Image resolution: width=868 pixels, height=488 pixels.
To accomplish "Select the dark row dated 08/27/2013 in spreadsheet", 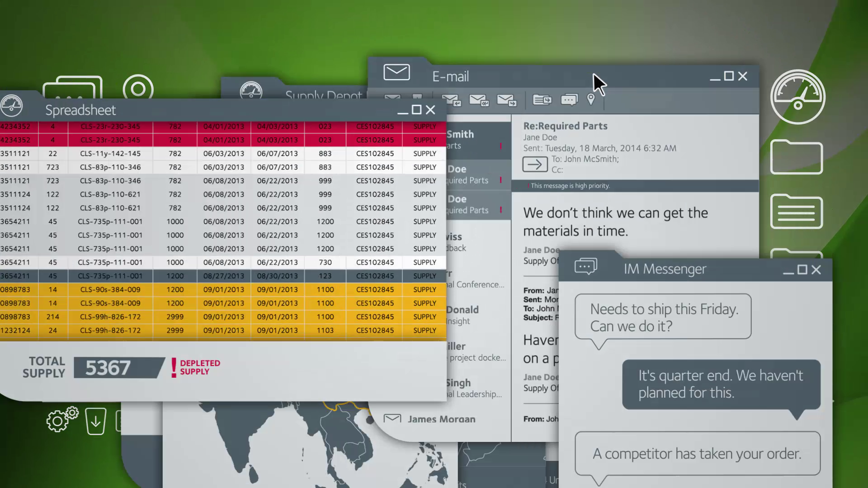I will (x=223, y=276).
